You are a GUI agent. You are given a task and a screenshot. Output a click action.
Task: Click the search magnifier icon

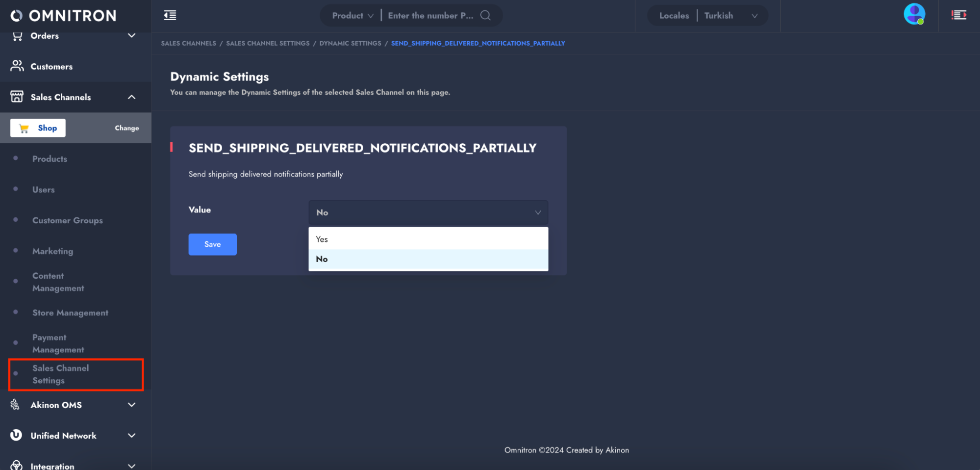click(485, 15)
